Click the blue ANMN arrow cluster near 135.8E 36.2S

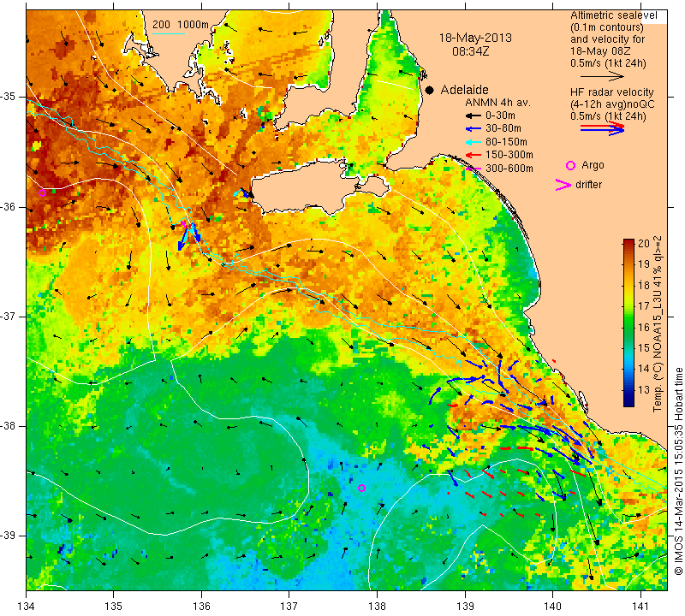coord(188,235)
